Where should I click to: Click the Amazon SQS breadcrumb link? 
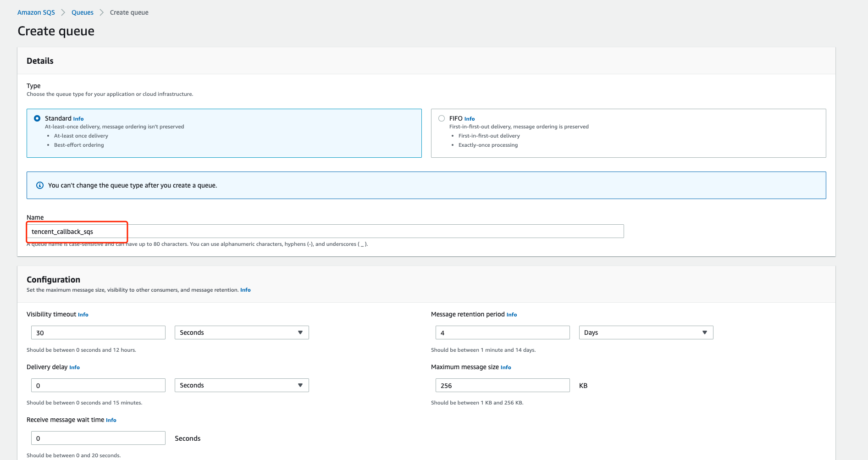click(36, 12)
